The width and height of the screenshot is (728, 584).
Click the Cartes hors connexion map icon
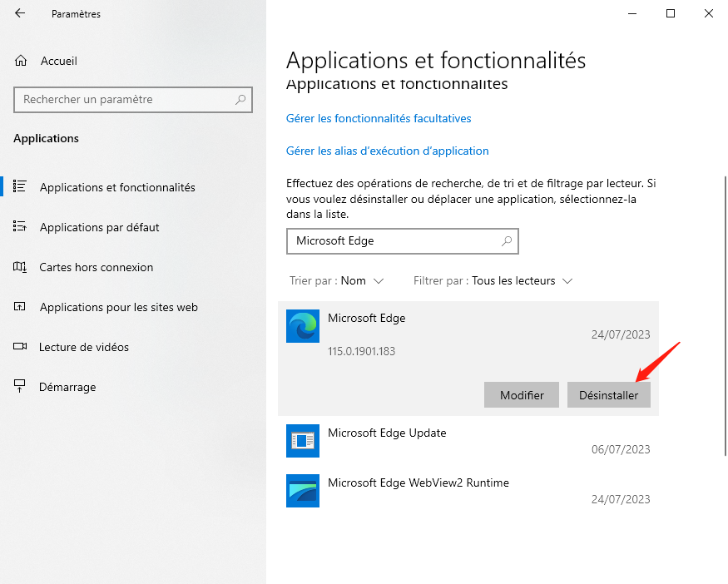21,267
